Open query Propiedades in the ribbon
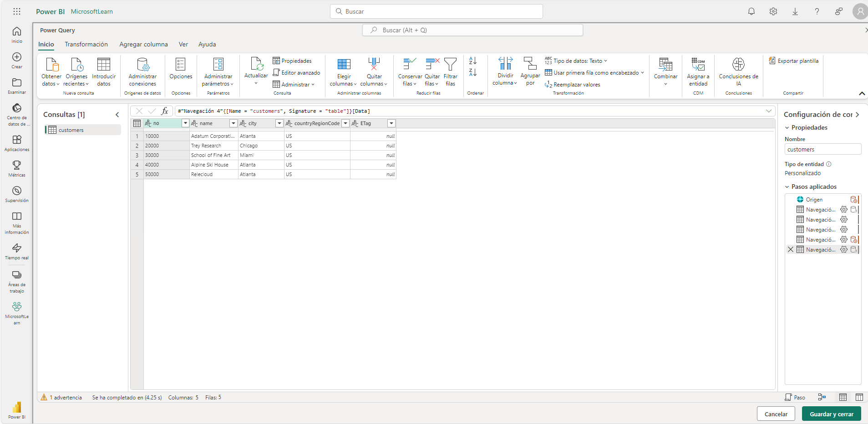The height and width of the screenshot is (424, 868). pos(292,61)
